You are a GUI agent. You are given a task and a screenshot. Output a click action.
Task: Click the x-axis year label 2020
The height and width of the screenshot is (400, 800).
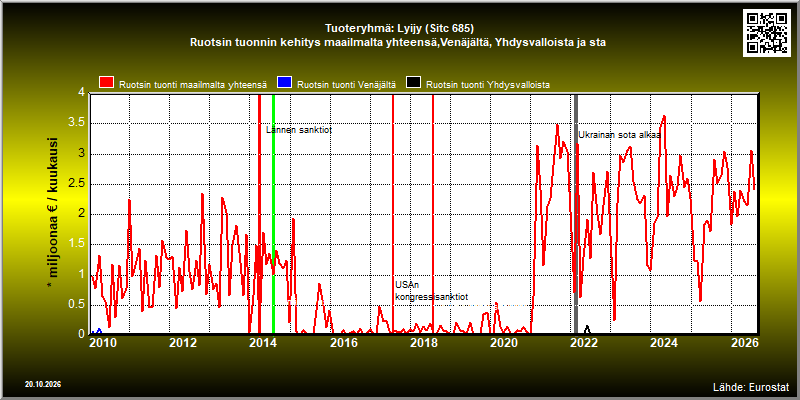coord(503,343)
